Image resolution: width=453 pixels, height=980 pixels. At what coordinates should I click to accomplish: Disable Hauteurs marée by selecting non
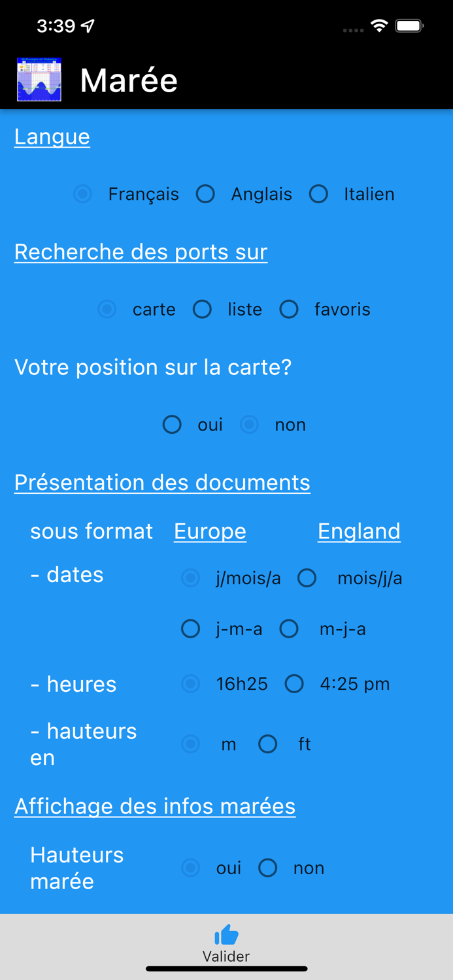click(x=267, y=868)
